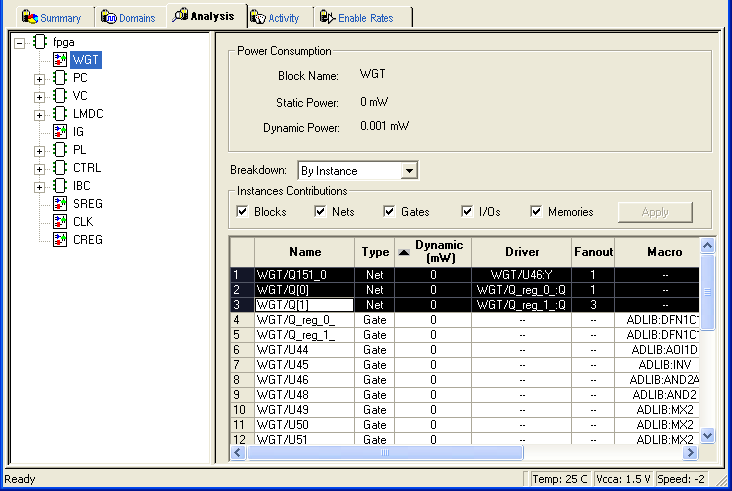Click the Domains tab icon
Viewport: 732px width, 491px height.
pos(109,17)
